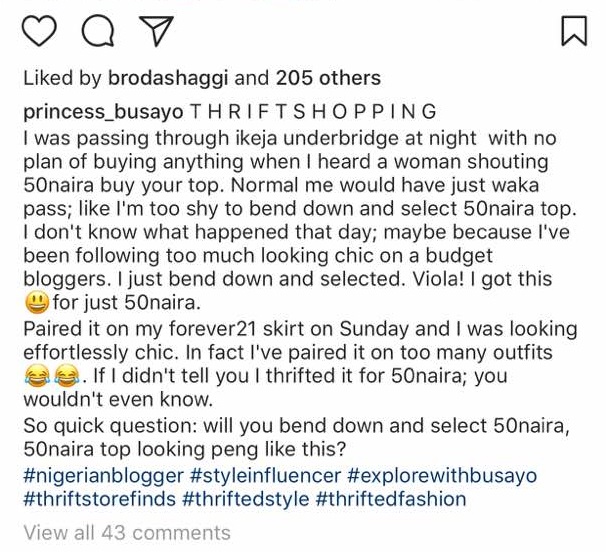
Task: Open princess_busayo profile username
Action: pos(102,111)
